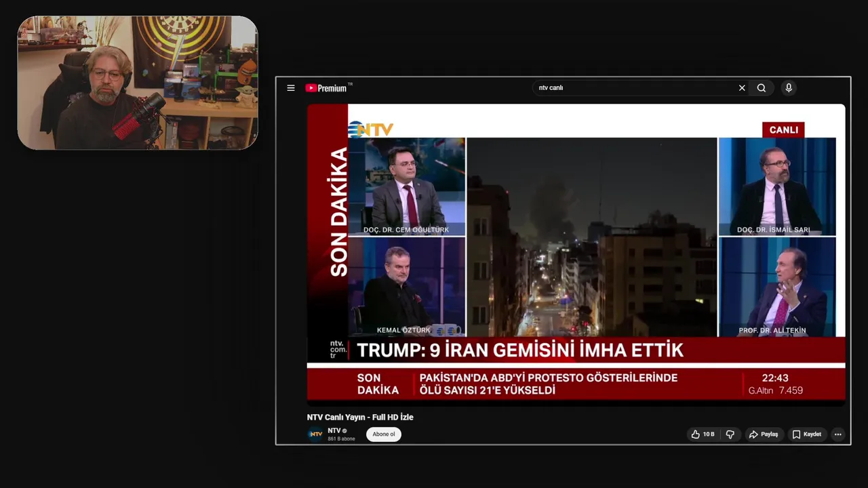Open the NTV channel avatar

point(315,434)
